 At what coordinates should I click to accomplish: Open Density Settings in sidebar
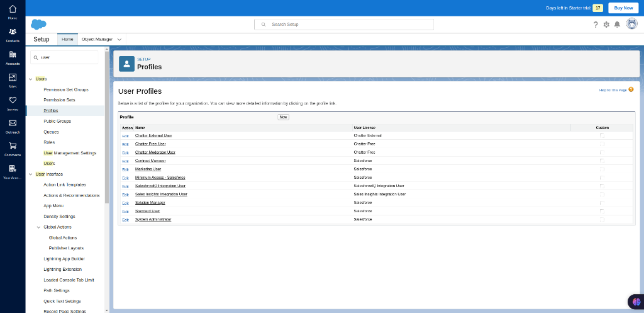click(60, 217)
